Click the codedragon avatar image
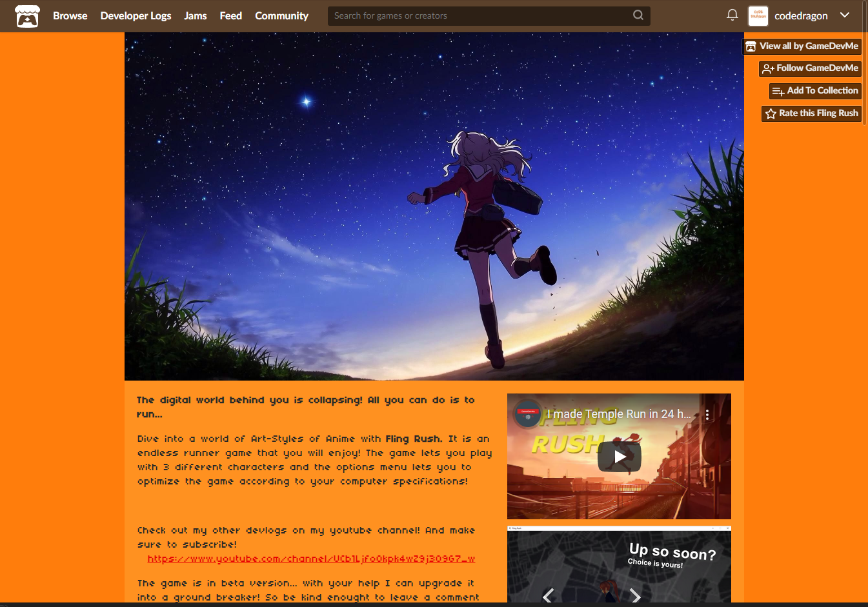The height and width of the screenshot is (607, 868). coord(758,15)
